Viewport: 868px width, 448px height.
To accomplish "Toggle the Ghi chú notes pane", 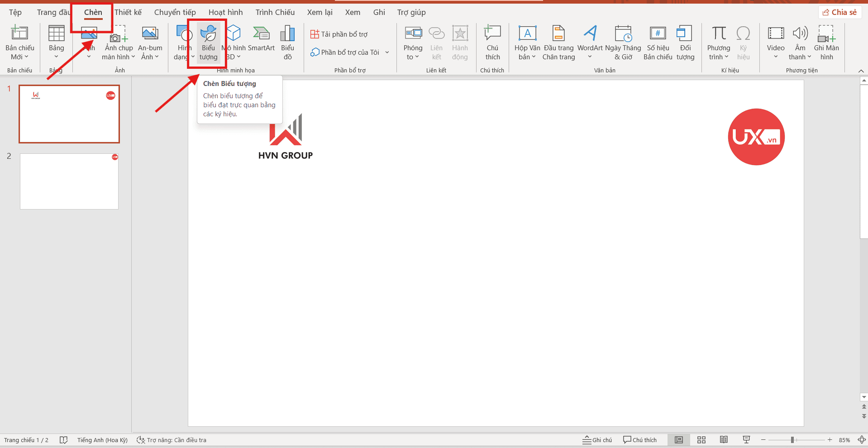I will click(x=597, y=440).
